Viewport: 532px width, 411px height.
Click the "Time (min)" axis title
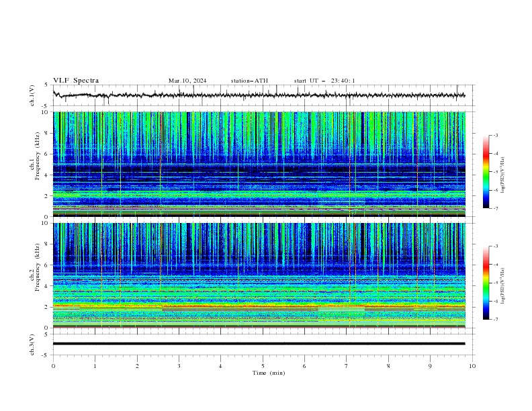[269, 373]
